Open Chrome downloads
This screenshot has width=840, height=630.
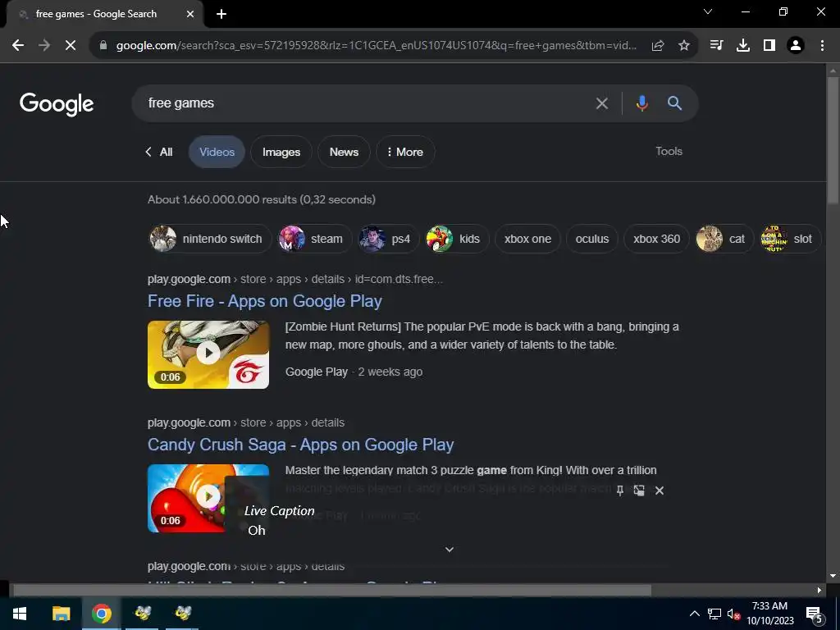743,46
